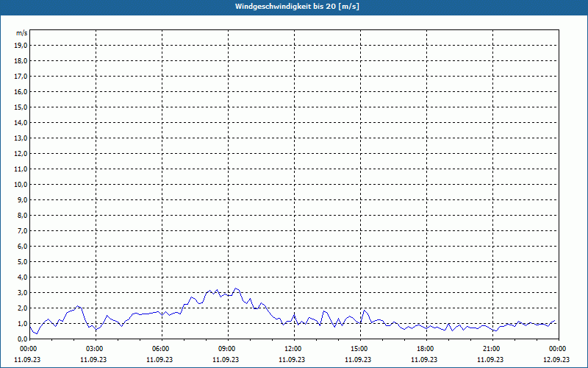Click the 06:00 time label
The height and width of the screenshot is (368, 588).
tap(162, 349)
